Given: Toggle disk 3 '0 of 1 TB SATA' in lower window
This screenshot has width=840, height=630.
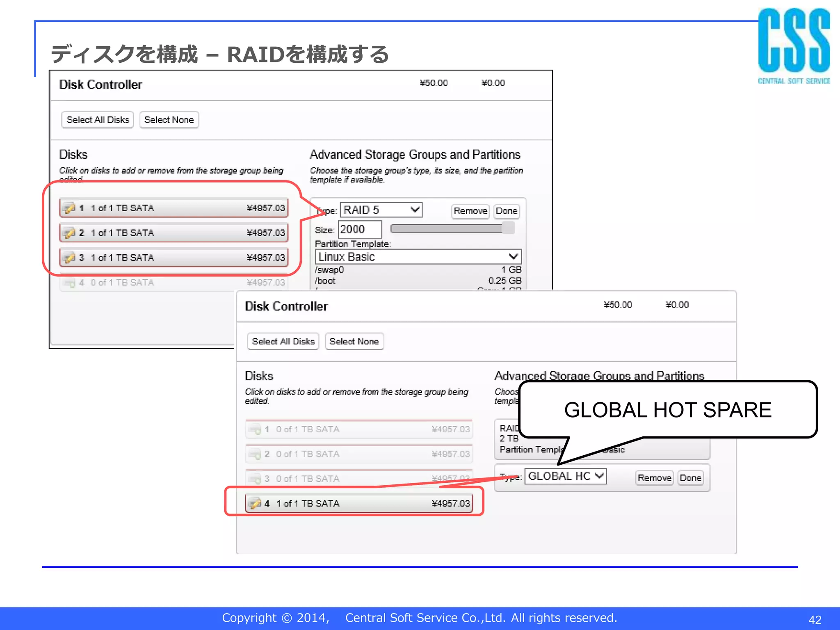Looking at the screenshot, I should [x=359, y=478].
